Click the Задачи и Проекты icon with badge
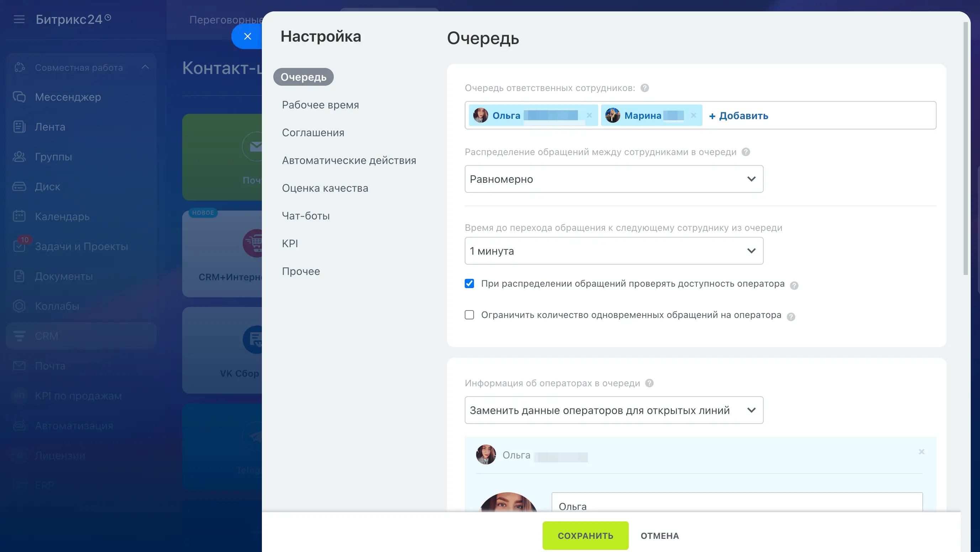 tap(19, 245)
